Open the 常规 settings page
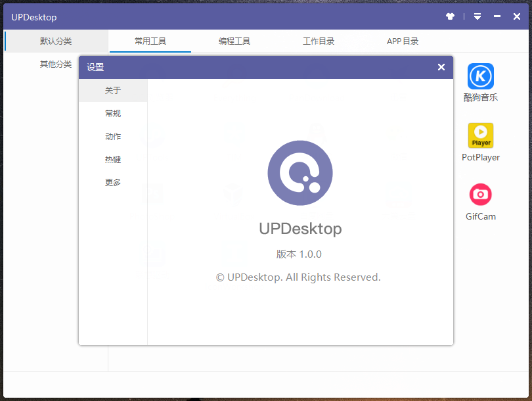 [x=113, y=114]
